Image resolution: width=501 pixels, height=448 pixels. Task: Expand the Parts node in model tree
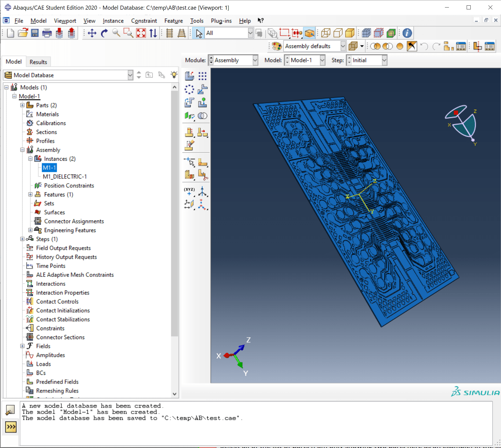pyautogui.click(x=22, y=105)
